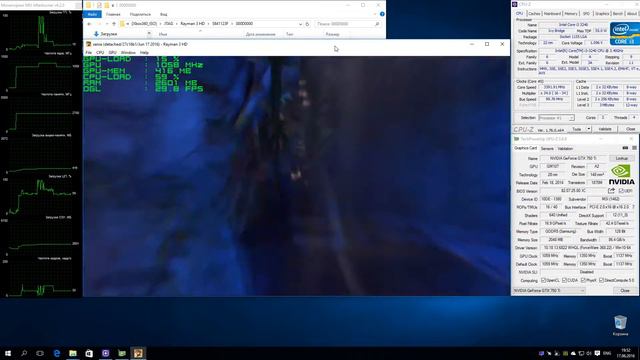640x360 pixels.
Task: Switch to the Graphics tab in CPU-Z
Action: point(602,13)
